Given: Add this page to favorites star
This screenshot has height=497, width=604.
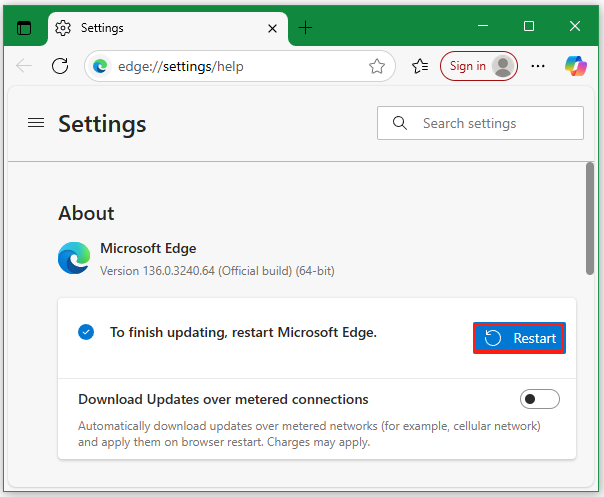Looking at the screenshot, I should click(x=377, y=66).
